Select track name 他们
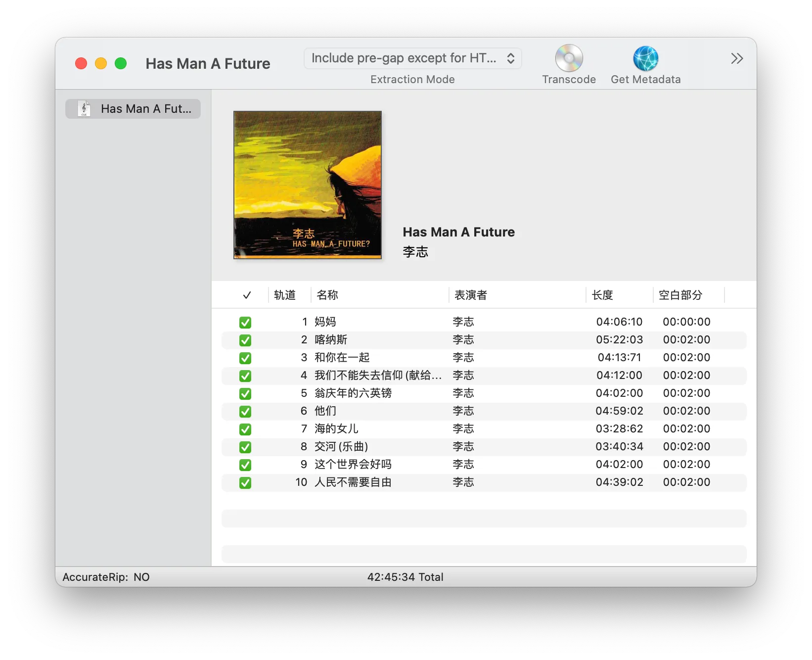Image resolution: width=812 pixels, height=660 pixels. pos(325,411)
